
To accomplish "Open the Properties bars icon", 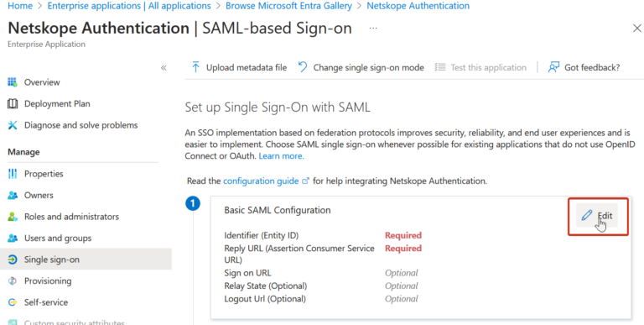I will click(x=13, y=174).
